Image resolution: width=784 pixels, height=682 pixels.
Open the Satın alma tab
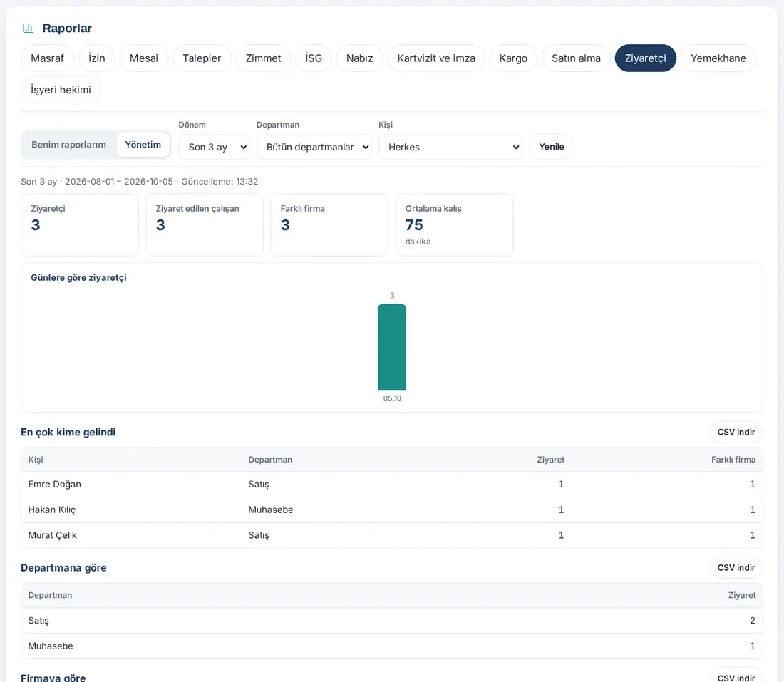tap(576, 58)
